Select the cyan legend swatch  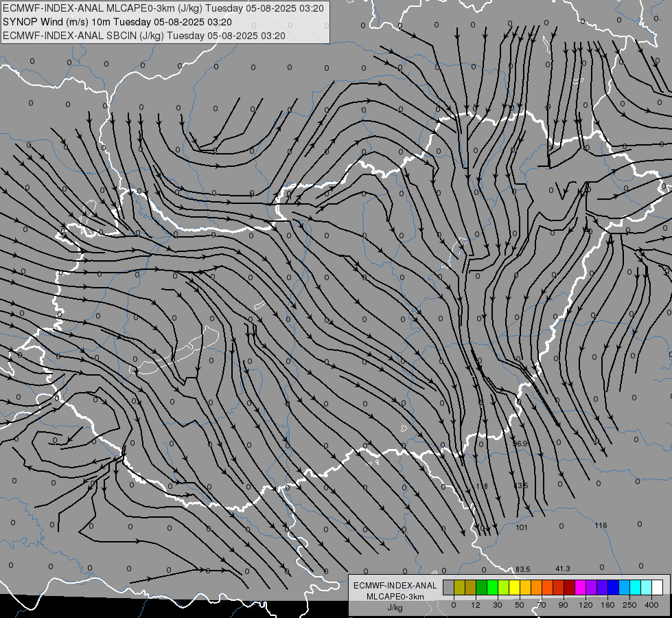(x=636, y=587)
